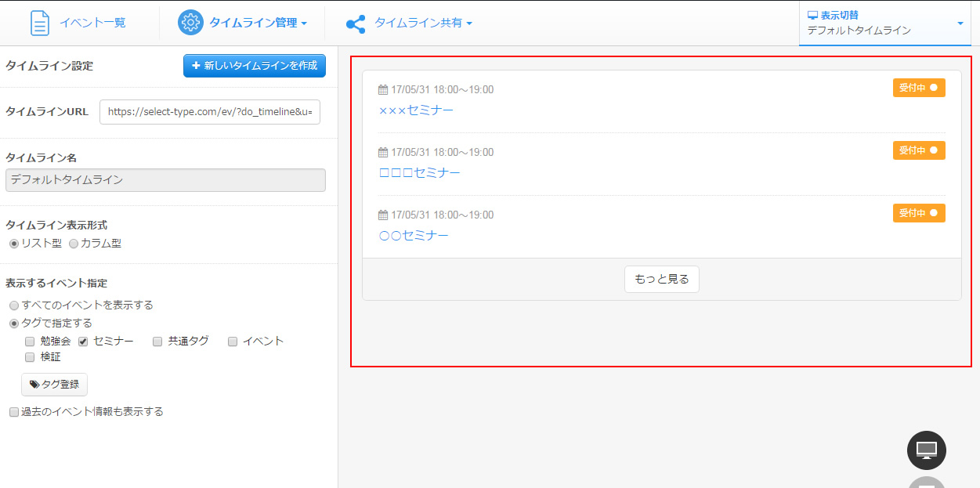Viewport: 980px width, 488px height.
Task: Select すべてのイベントを表示する option
Action: pos(14,305)
